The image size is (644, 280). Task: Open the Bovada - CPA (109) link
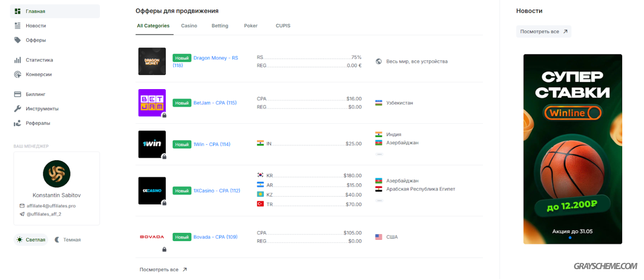(215, 237)
